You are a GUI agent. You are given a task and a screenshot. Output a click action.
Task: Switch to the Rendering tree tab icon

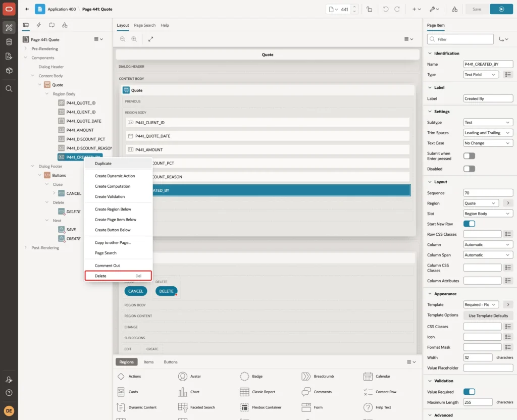pos(26,25)
